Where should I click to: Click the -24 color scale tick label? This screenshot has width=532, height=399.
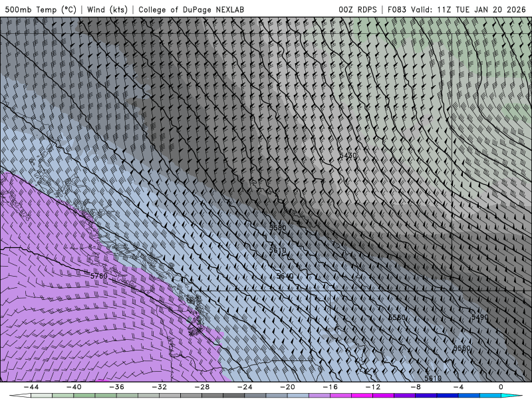tap(245, 387)
